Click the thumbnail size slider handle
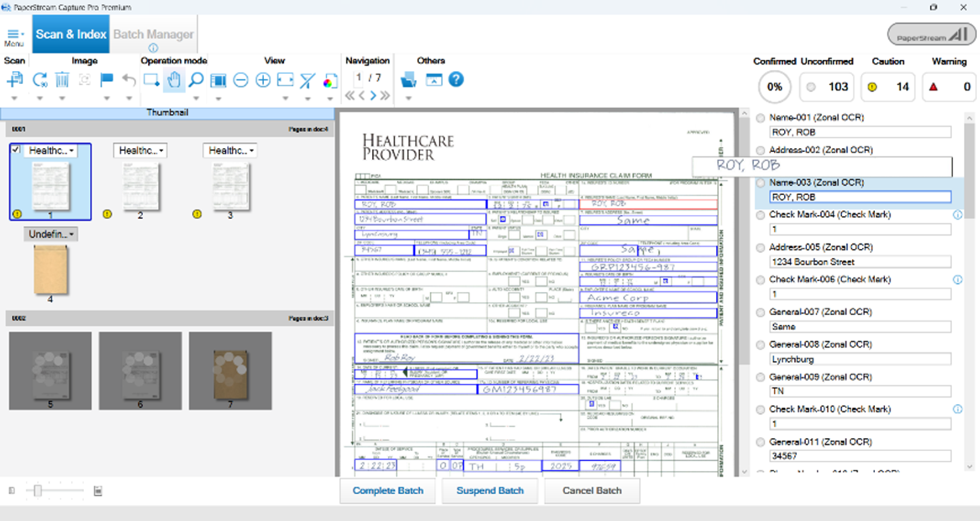980x521 pixels. click(x=37, y=491)
